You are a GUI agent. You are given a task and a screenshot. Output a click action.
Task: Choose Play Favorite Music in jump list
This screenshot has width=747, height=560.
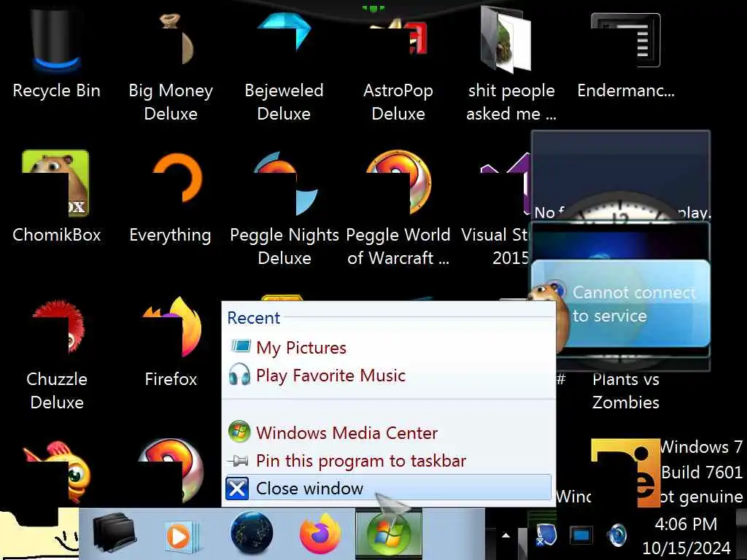point(388,376)
